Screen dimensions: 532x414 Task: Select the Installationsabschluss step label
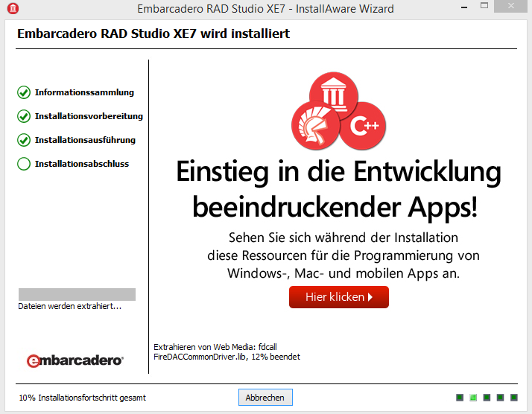click(82, 164)
